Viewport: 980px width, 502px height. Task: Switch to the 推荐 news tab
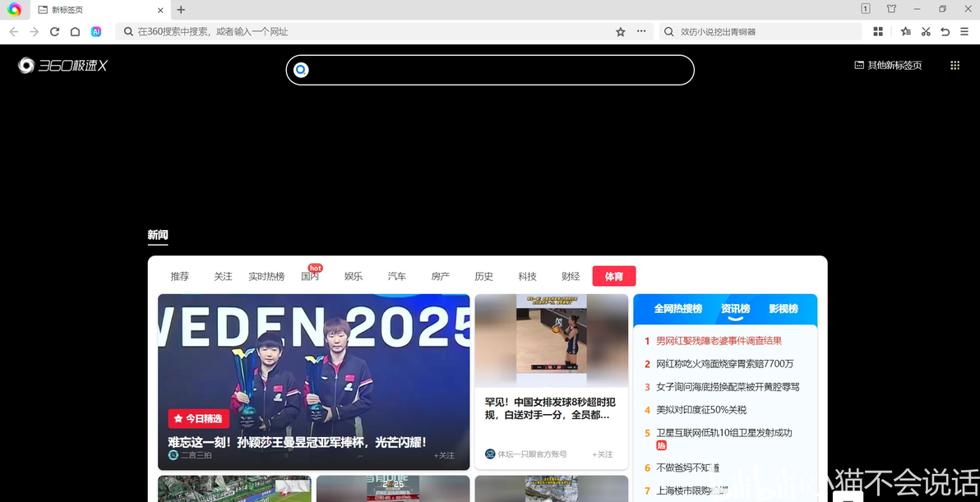(x=179, y=276)
